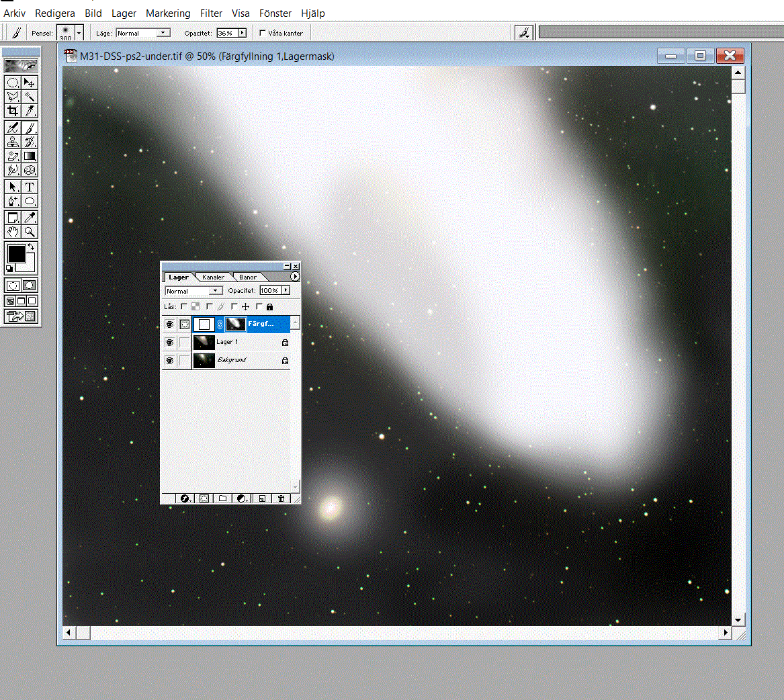Viewport: 784px width, 700px height.
Task: Expand layer Opacitet slider arrow
Action: tap(286, 291)
